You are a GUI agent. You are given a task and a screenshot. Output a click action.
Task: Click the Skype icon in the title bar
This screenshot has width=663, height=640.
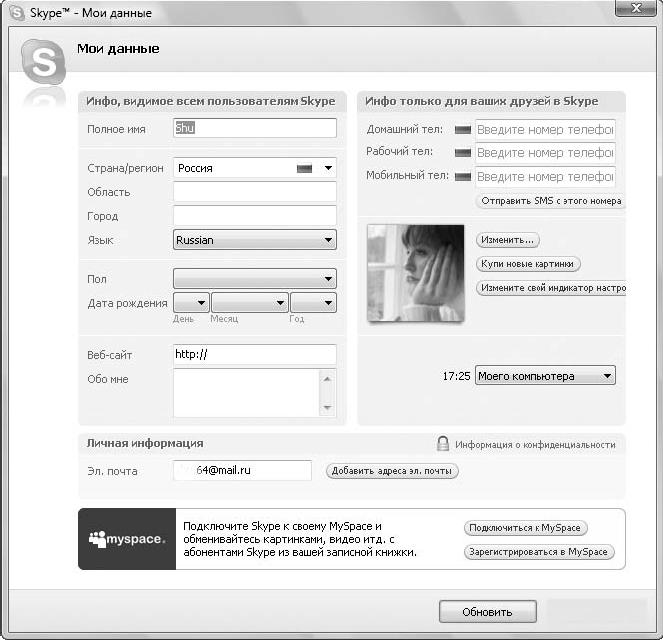coord(16,12)
